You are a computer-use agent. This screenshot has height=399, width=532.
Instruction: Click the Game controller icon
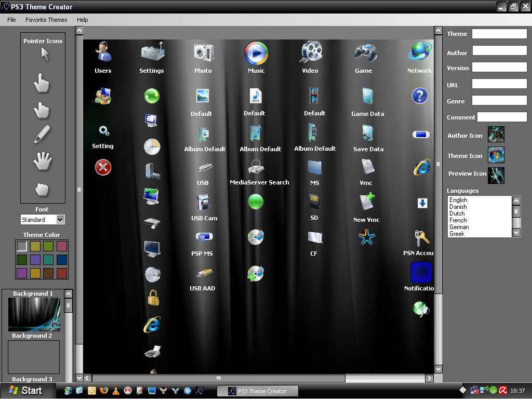click(364, 53)
